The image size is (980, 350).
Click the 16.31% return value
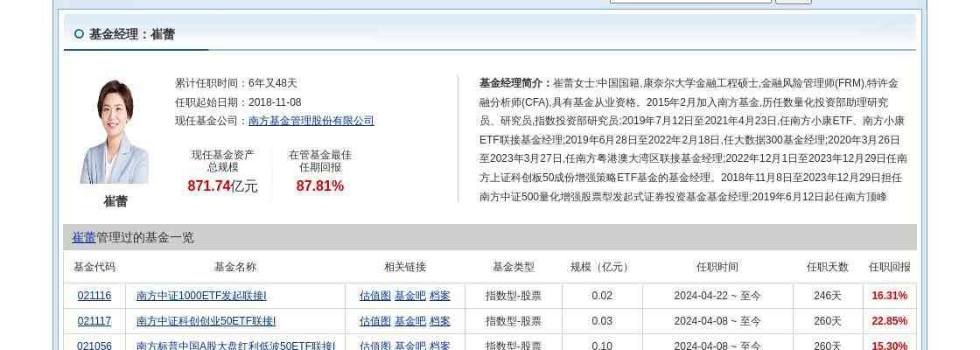coord(889,296)
